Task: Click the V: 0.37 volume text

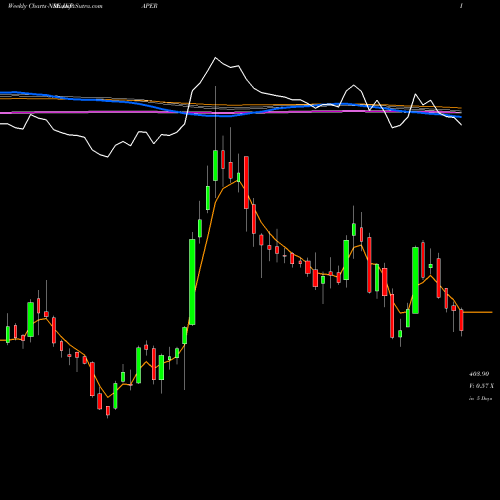Action: [x=481, y=386]
